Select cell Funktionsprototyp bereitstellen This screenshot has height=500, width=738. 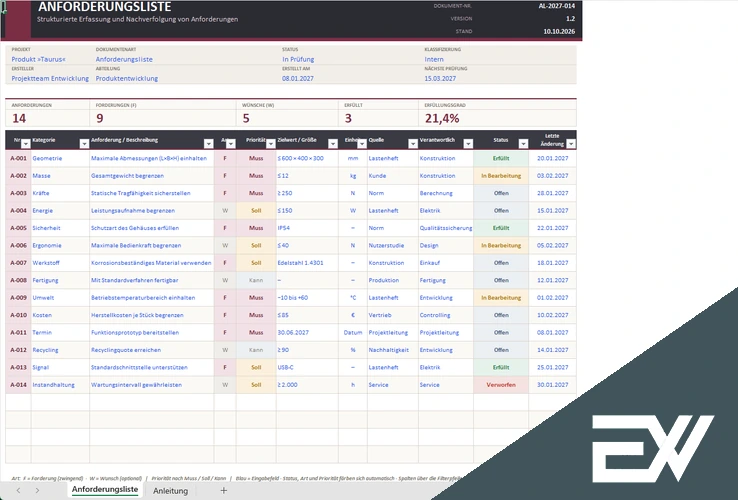tap(152, 332)
